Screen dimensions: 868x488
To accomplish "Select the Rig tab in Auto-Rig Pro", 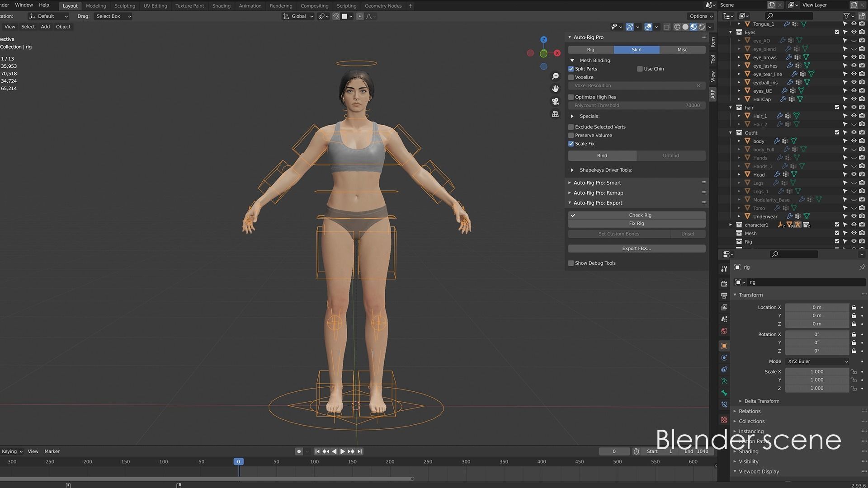I will point(590,50).
